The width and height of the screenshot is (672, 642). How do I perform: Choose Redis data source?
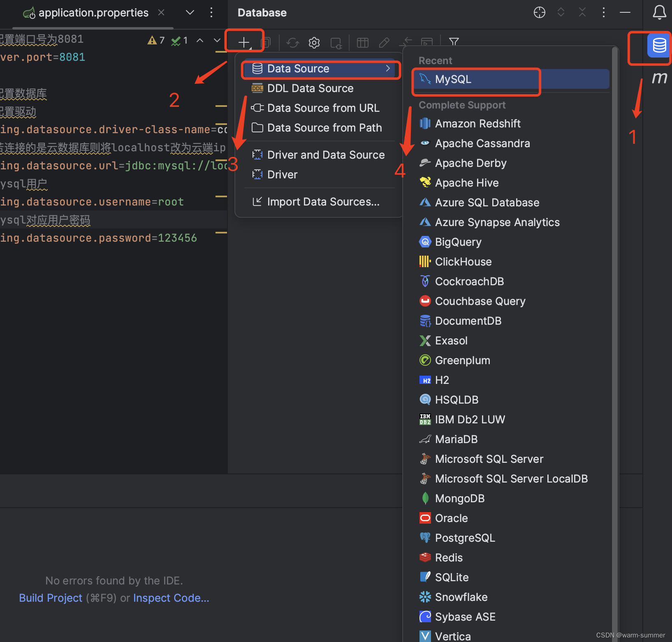(x=511, y=558)
